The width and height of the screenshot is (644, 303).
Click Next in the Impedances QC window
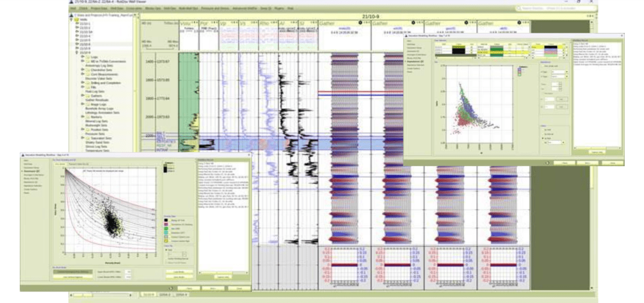coord(588,162)
